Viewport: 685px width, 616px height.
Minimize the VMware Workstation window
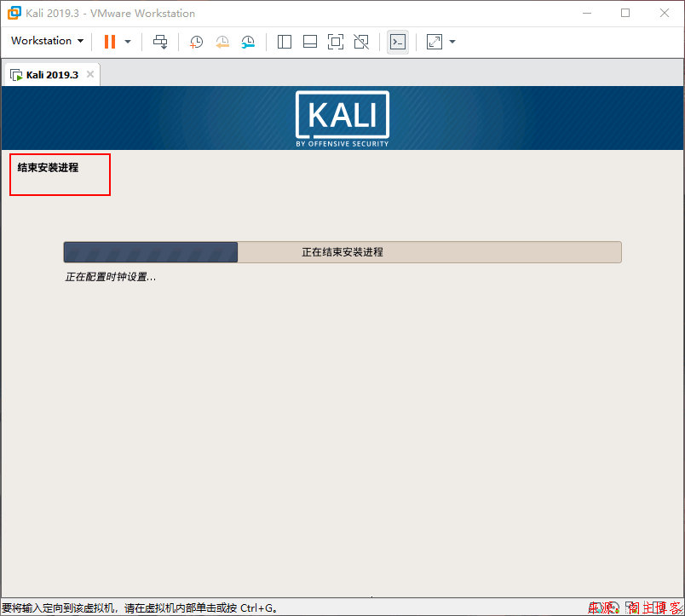coord(587,13)
